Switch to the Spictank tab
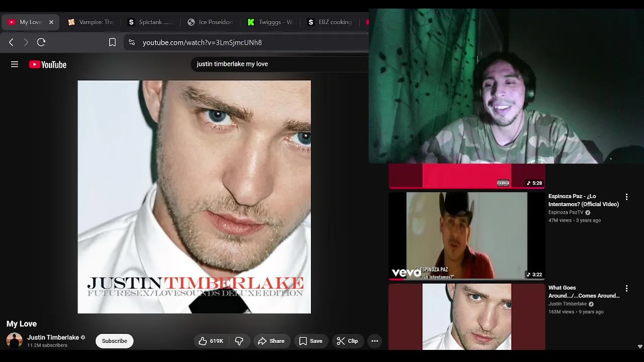 [x=150, y=22]
